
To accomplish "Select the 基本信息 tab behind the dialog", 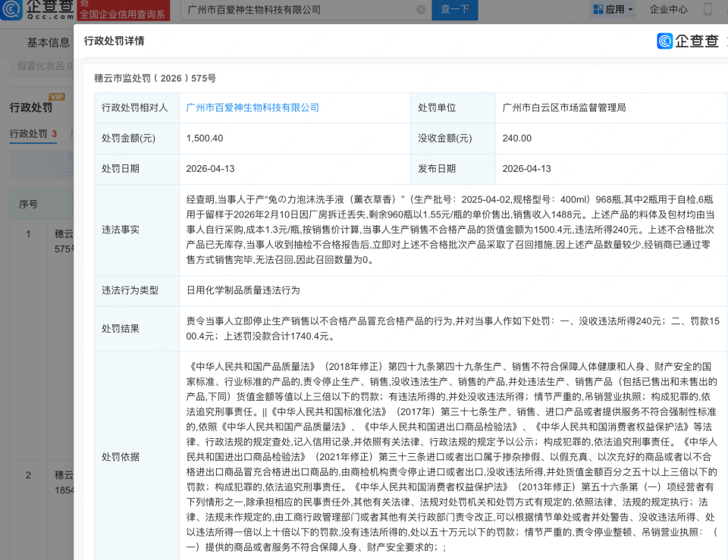I will [48, 42].
